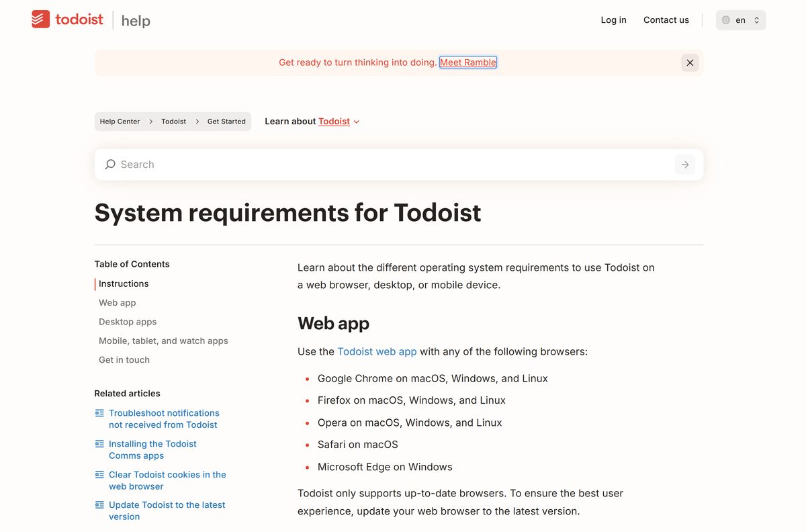This screenshot has height=532, width=806.
Task: Jump to Web app section in contents
Action: [118, 303]
